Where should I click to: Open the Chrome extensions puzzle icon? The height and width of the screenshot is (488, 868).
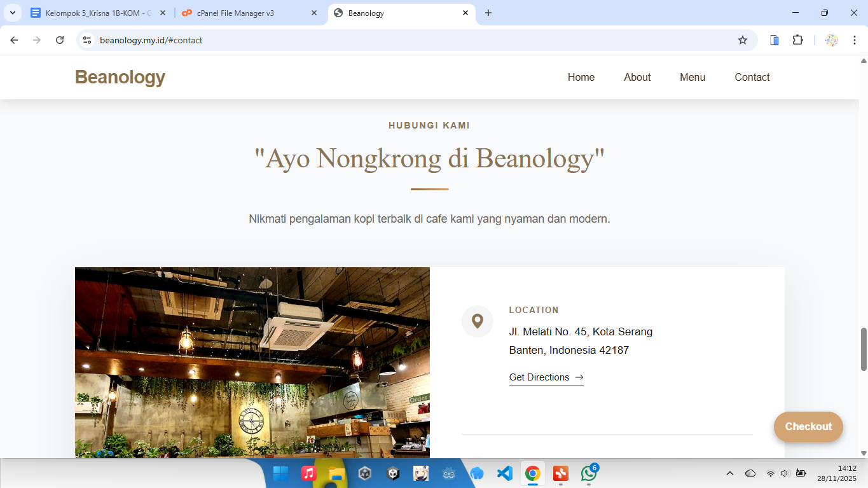(797, 40)
